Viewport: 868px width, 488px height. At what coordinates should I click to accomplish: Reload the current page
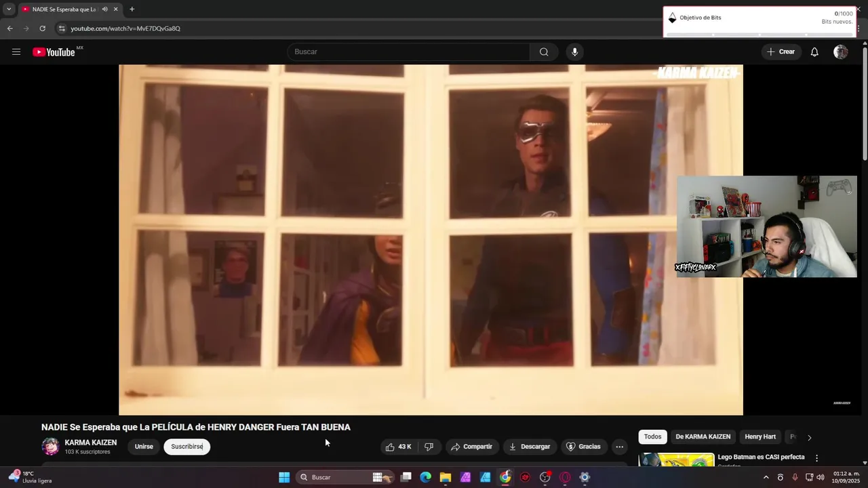coord(42,28)
